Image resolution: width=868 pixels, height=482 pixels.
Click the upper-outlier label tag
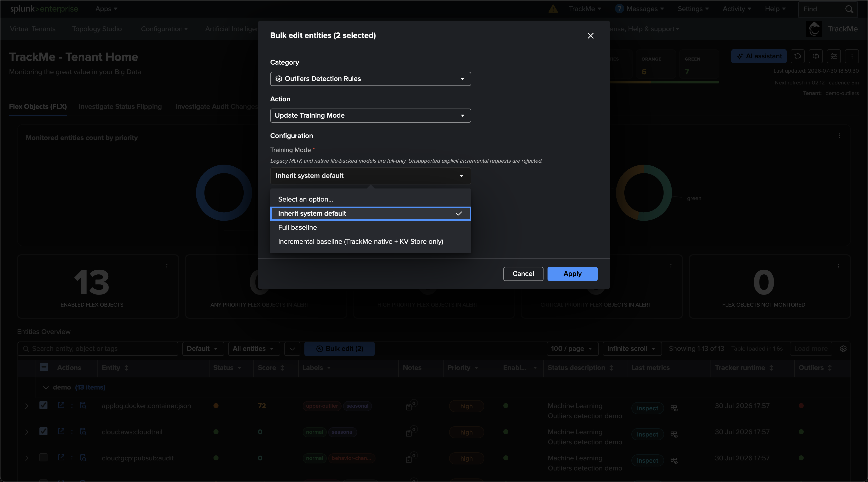click(x=322, y=406)
